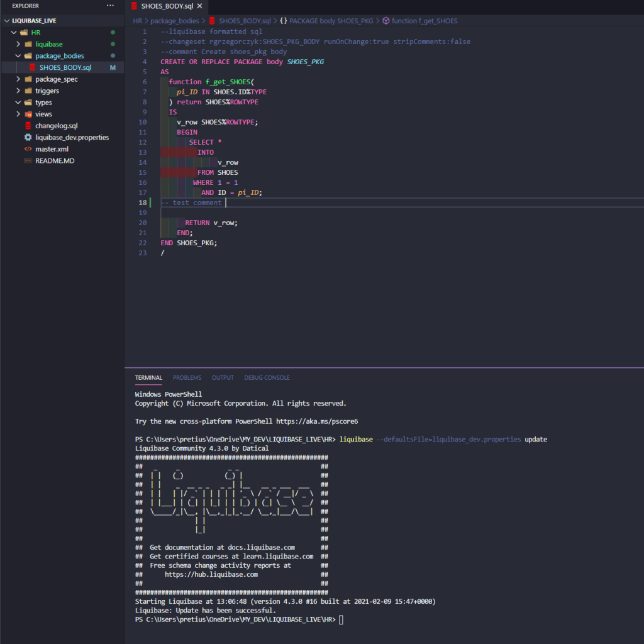The width and height of the screenshot is (644, 644).
Task: Collapse the package_bodies folder chevron
Action: tap(18, 56)
